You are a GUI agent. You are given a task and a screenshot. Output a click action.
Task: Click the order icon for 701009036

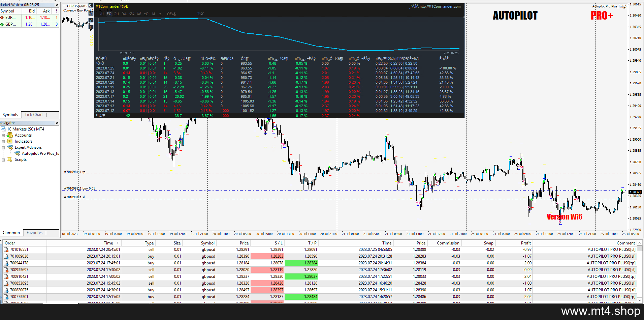point(6,256)
